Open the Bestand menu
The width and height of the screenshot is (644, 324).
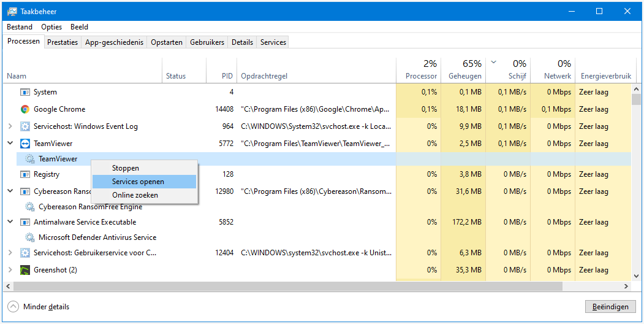(x=20, y=27)
